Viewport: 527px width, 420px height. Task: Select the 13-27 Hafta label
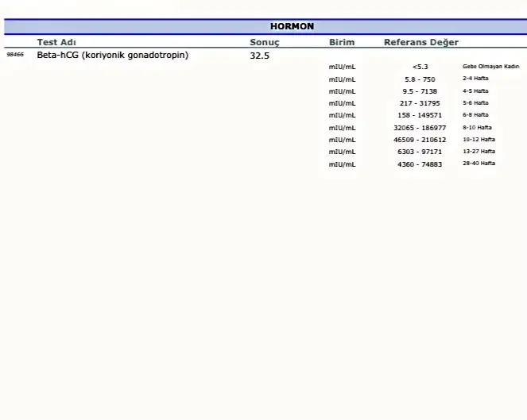coord(479,152)
